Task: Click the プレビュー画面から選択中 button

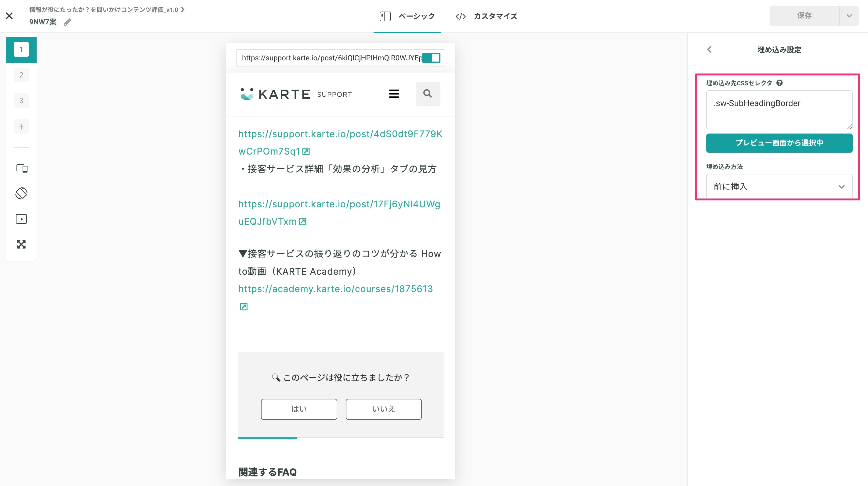Action: point(779,143)
